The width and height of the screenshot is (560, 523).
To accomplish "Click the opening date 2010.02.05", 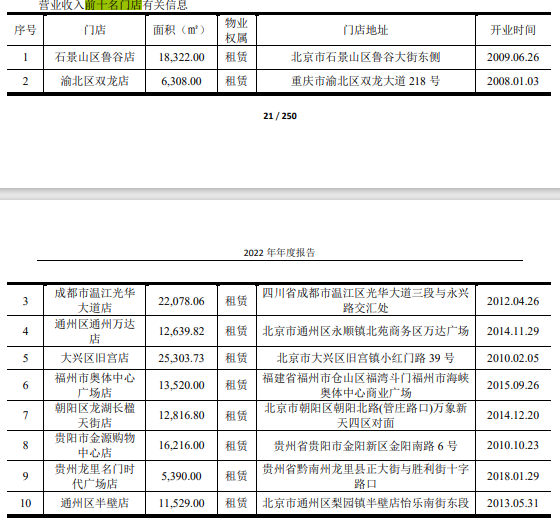I will (x=513, y=358).
